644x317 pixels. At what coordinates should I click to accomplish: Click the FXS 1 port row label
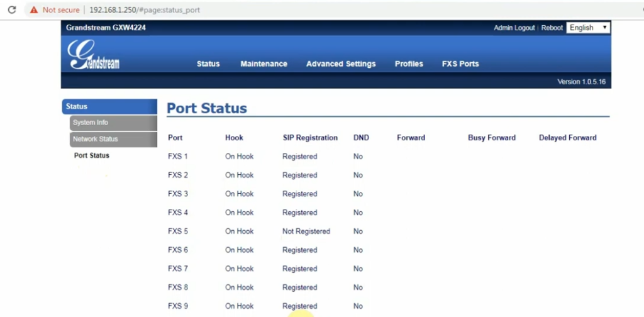pyautogui.click(x=178, y=157)
